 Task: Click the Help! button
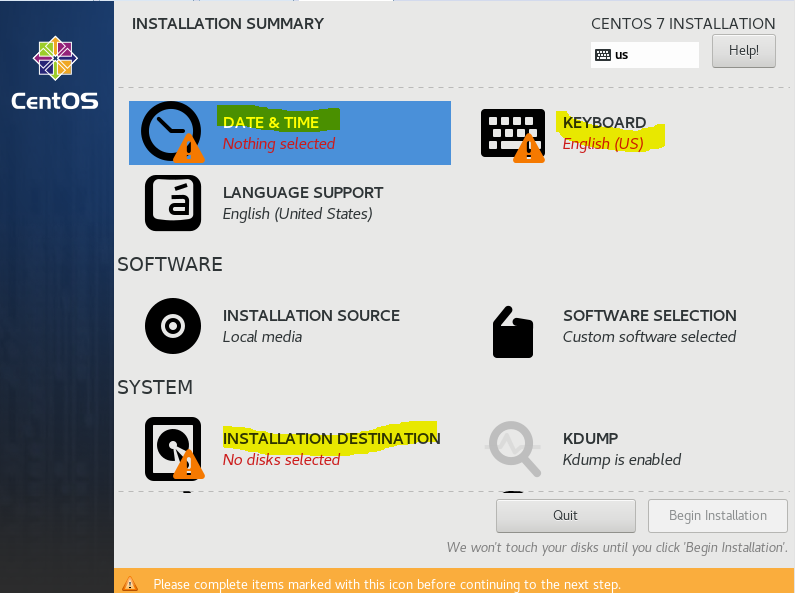point(744,51)
